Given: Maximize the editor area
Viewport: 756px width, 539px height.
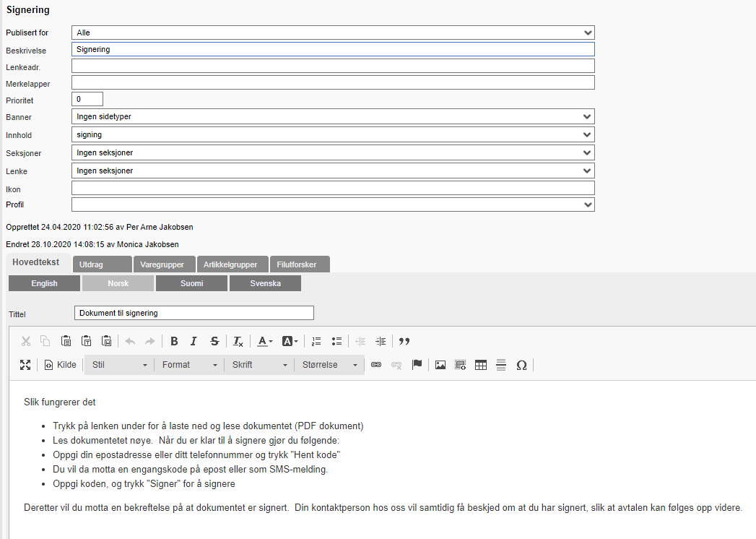Looking at the screenshot, I should pos(25,365).
